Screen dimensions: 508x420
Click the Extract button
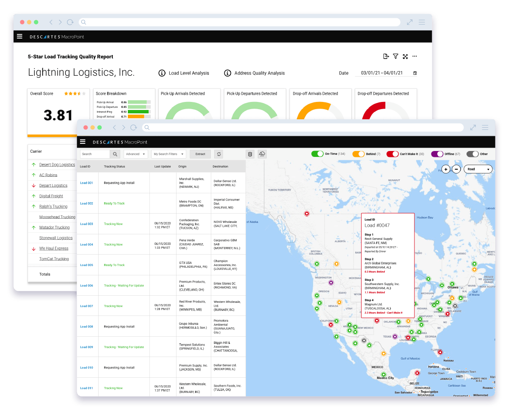(x=200, y=154)
